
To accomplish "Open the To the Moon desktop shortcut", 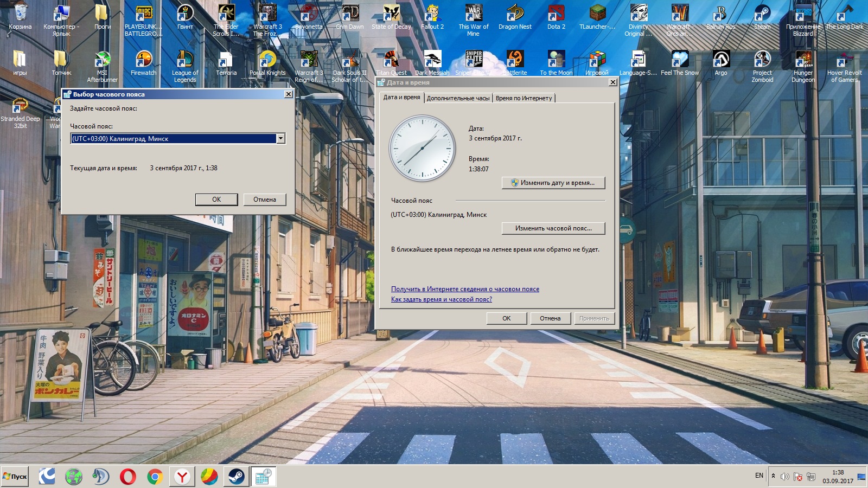I will click(556, 63).
